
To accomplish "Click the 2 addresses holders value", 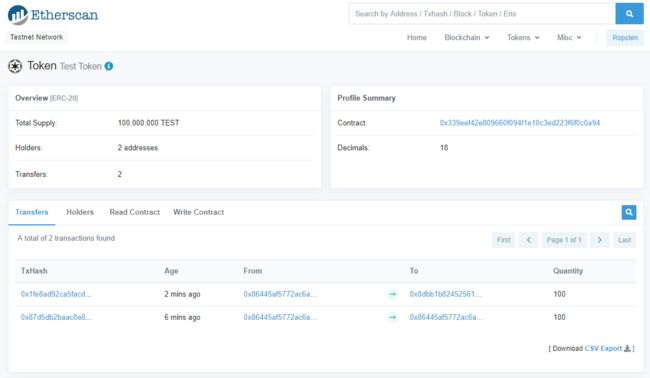I will pos(138,148).
